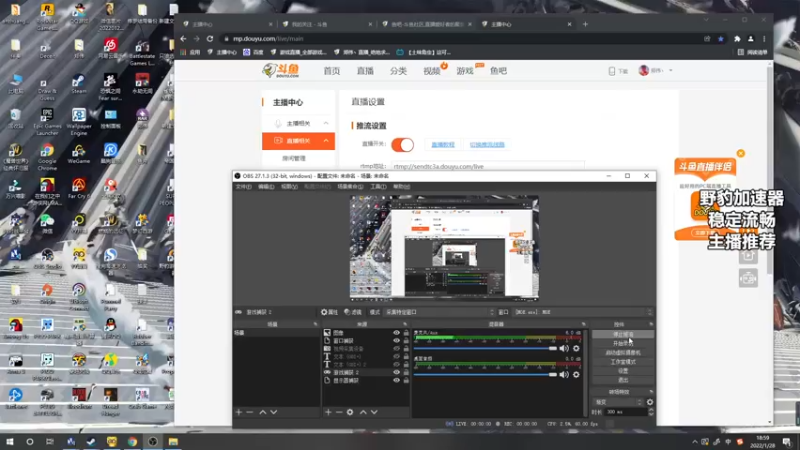The height and width of the screenshot is (450, 800).
Task: Open 场景集合(S) menu in OBS
Action: click(350, 187)
